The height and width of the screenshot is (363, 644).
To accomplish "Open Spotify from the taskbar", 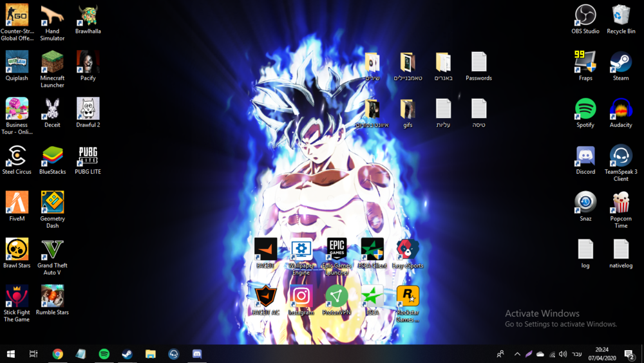I will (104, 354).
